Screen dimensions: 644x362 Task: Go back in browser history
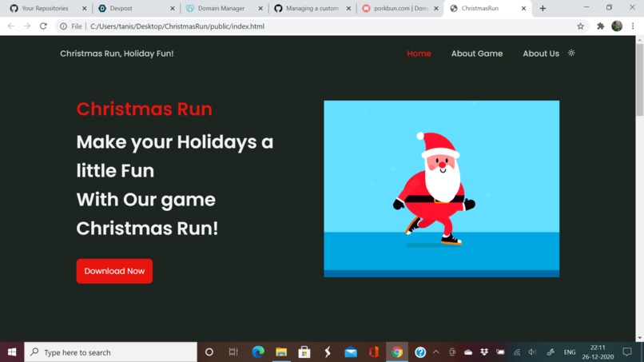click(11, 26)
